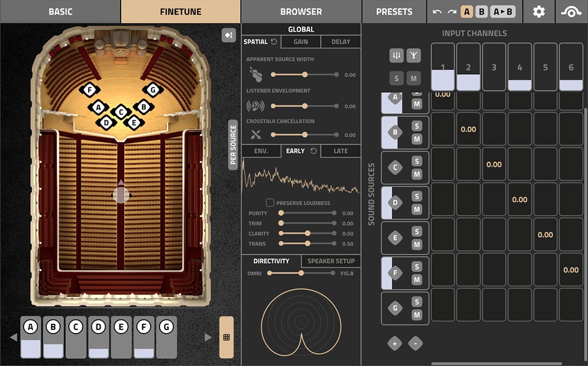Click the Listener Envelopment ear icon

point(255,107)
